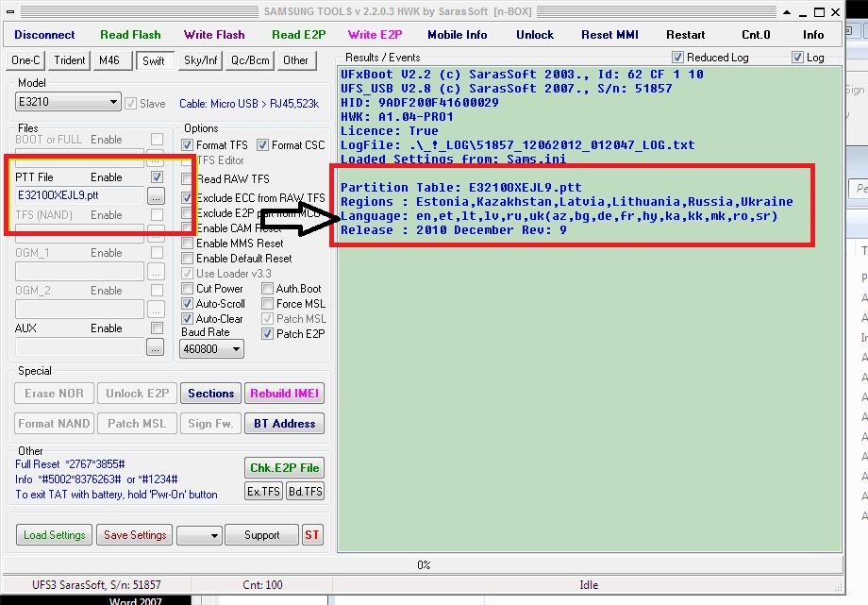Click the Disconnect menu item
Viewport: 868px width, 605px height.
coord(44,34)
